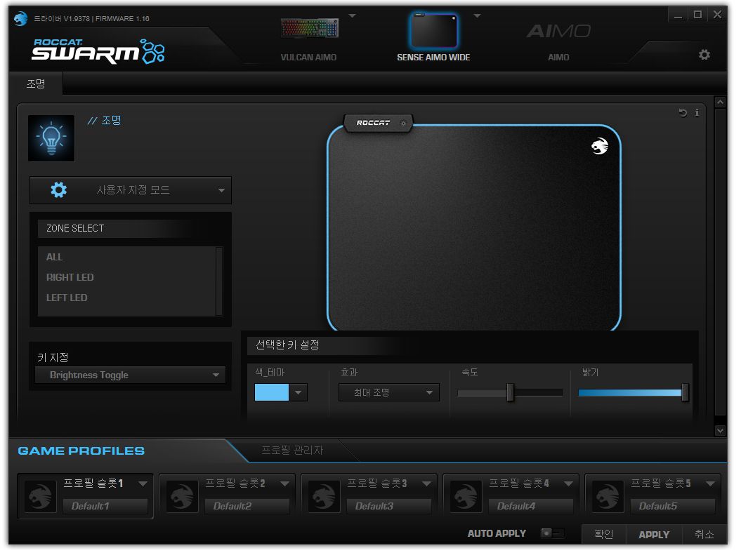Expand the color theme dropdown arrow
The width and height of the screenshot is (741, 560).
pos(299,392)
